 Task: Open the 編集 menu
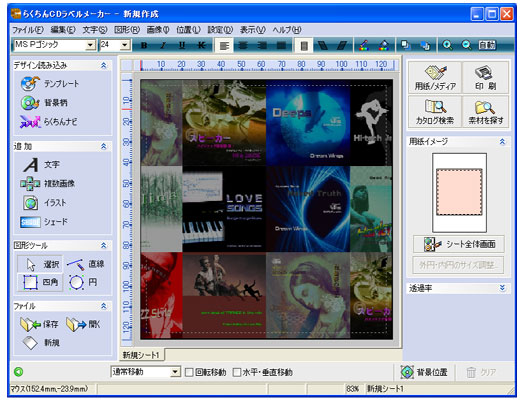(63, 30)
